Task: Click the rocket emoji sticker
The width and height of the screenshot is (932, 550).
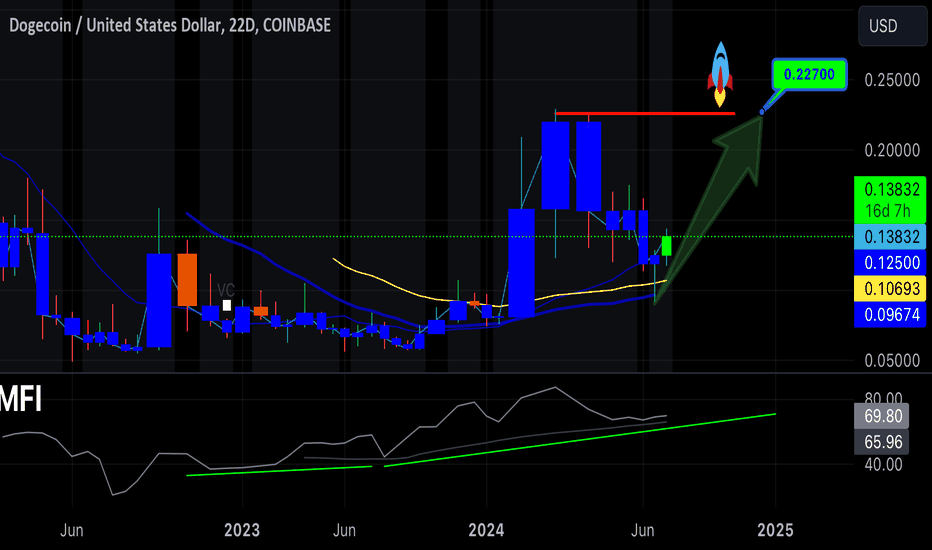Action: (x=720, y=74)
